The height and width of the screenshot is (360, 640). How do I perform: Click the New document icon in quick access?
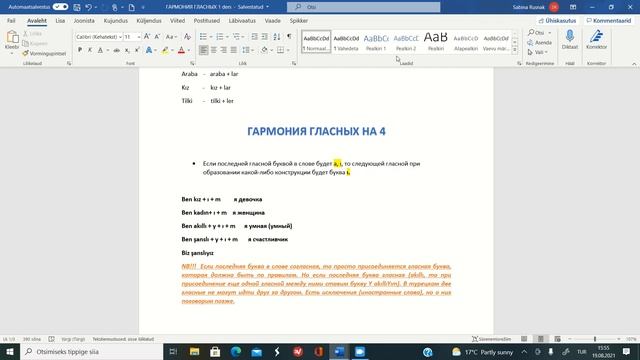(131, 7)
